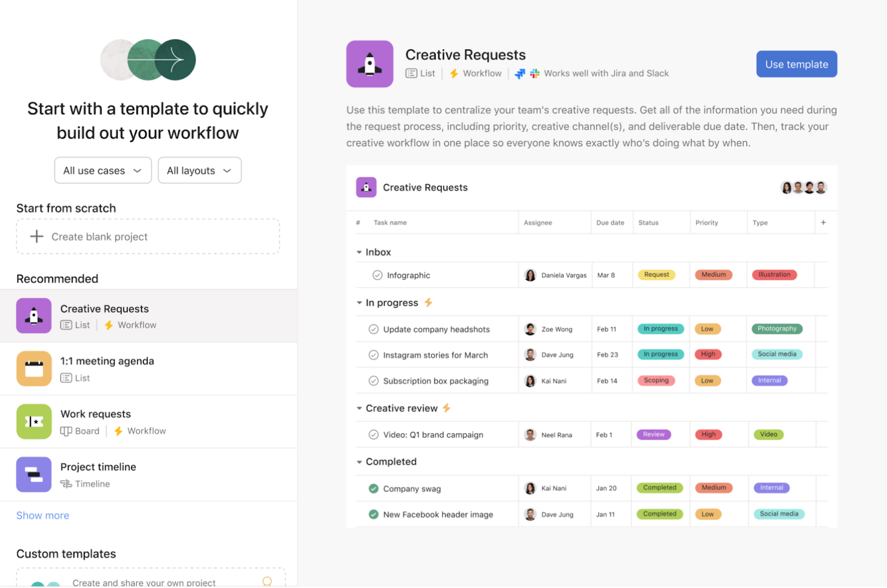Click Show more link
The width and height of the screenshot is (887, 588).
click(43, 516)
